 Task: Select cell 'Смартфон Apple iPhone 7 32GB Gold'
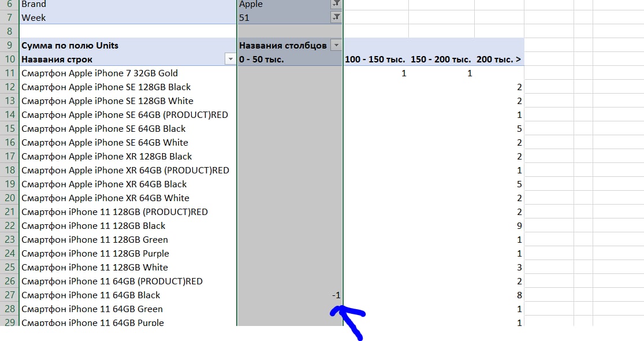128,73
